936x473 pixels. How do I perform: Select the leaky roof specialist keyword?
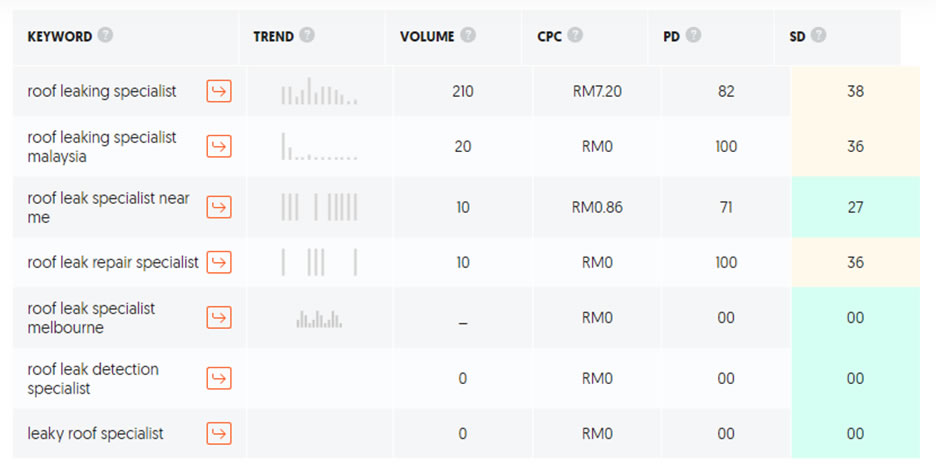pyautogui.click(x=96, y=433)
